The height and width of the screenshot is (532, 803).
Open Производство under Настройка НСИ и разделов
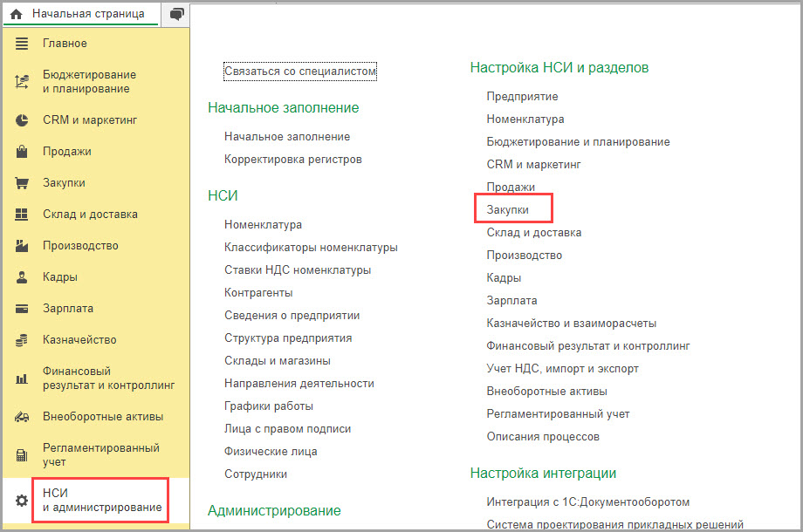click(525, 256)
